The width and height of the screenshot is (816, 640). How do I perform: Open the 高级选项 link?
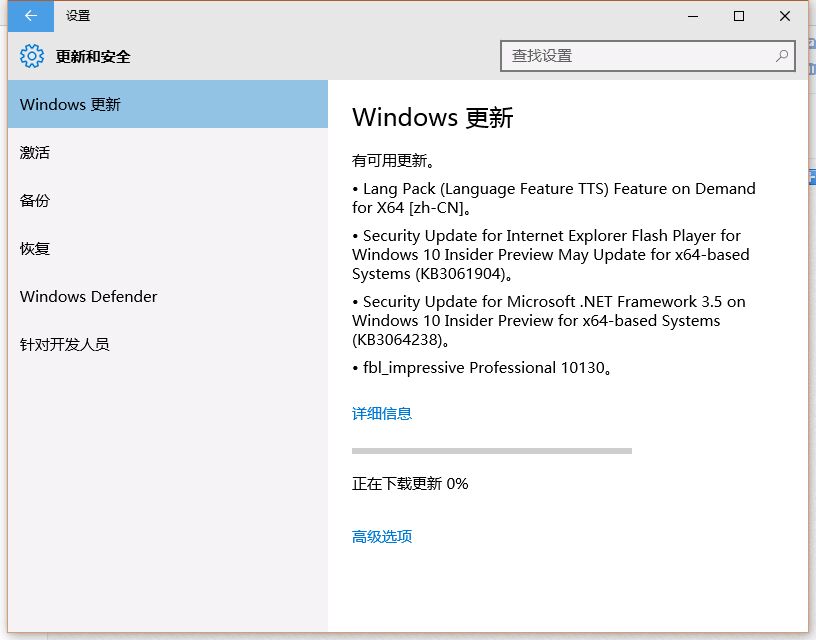pyautogui.click(x=382, y=536)
